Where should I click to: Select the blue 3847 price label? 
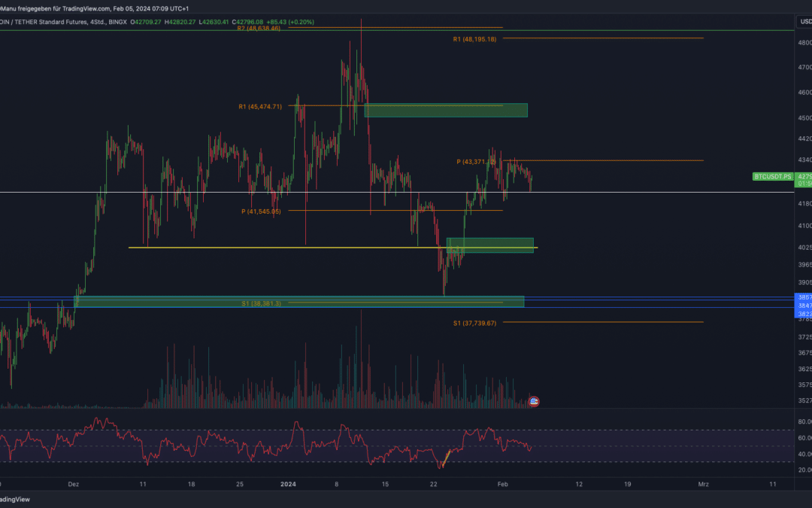[804, 306]
